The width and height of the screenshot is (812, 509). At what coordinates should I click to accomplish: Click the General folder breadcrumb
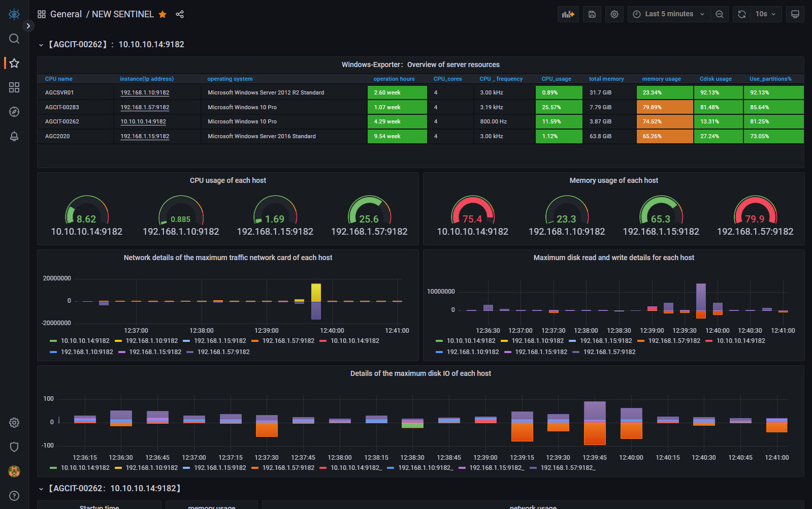click(x=66, y=14)
